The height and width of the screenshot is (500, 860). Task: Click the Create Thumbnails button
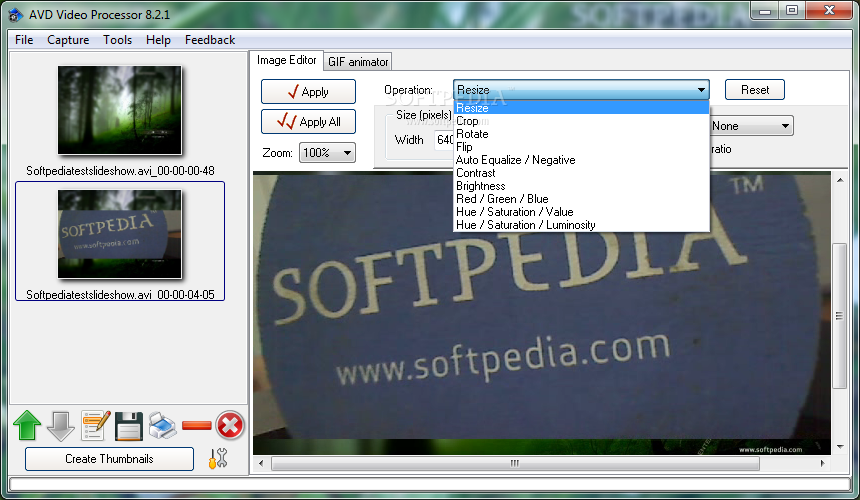click(109, 459)
